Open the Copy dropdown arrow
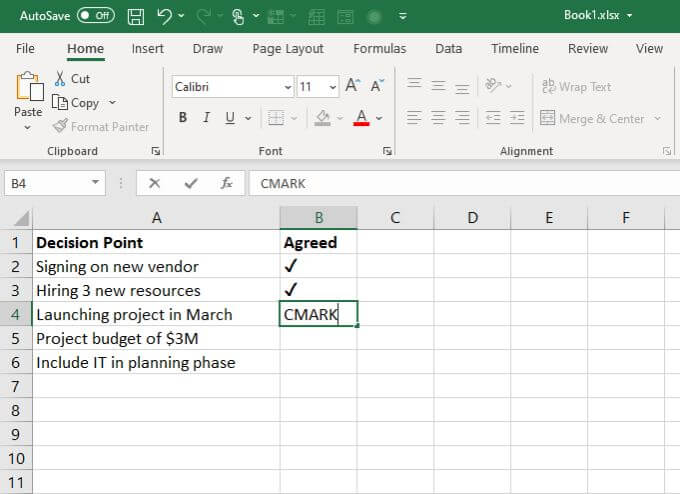 point(112,103)
